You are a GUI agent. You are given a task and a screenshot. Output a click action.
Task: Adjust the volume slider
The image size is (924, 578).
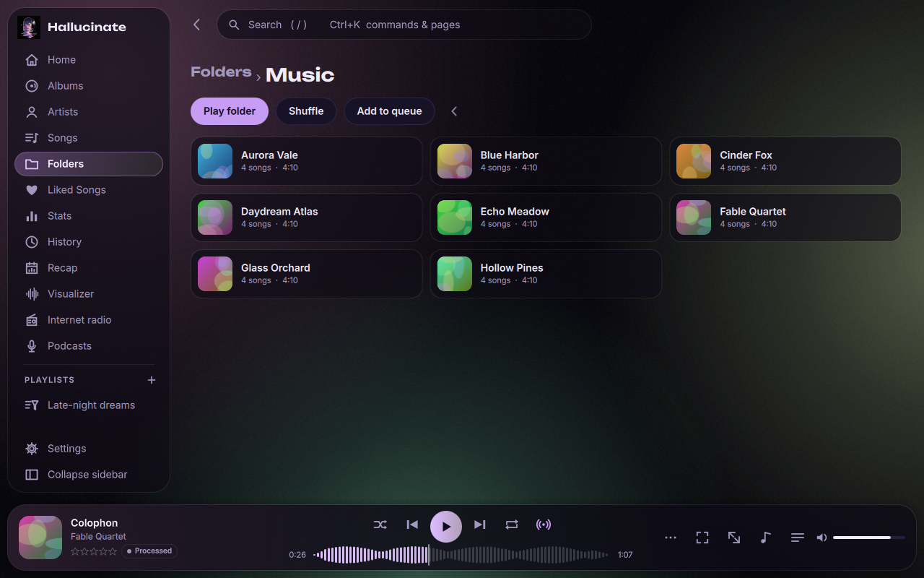coord(869,538)
